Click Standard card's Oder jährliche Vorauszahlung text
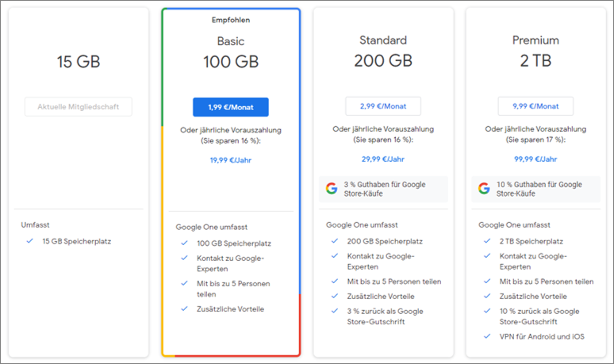This screenshot has height=364, width=614. [383, 128]
